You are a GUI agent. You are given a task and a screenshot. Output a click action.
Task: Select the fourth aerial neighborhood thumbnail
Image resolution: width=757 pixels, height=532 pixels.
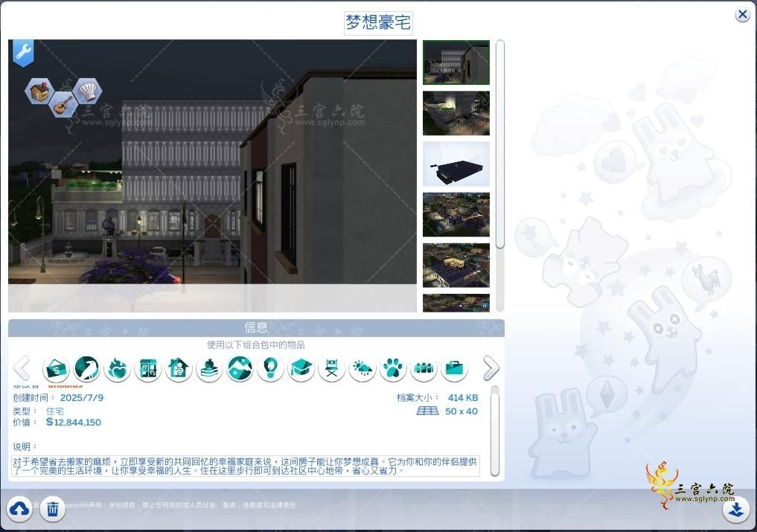(456, 215)
